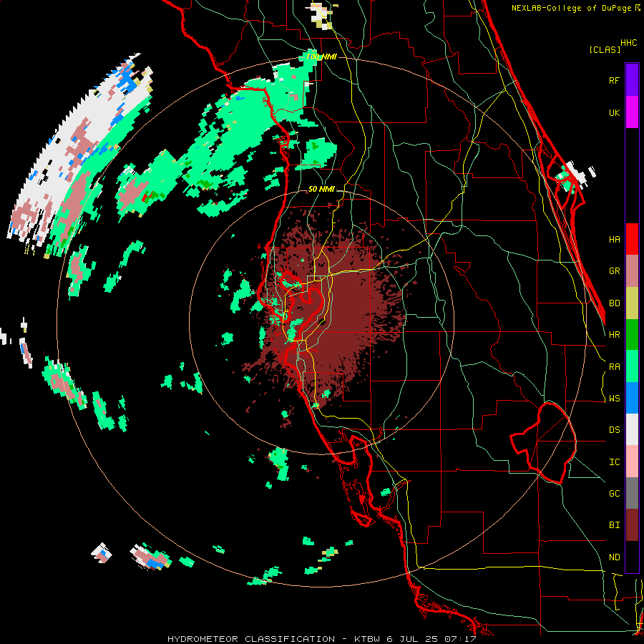This screenshot has width=644, height=644.
Task: Click the WS legend label
Action: [x=614, y=399]
